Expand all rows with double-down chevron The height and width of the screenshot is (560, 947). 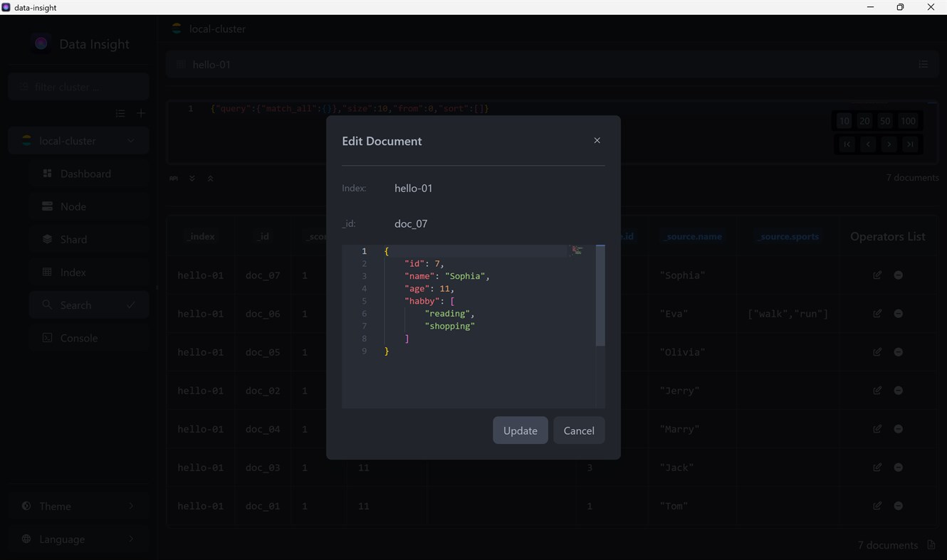192,179
